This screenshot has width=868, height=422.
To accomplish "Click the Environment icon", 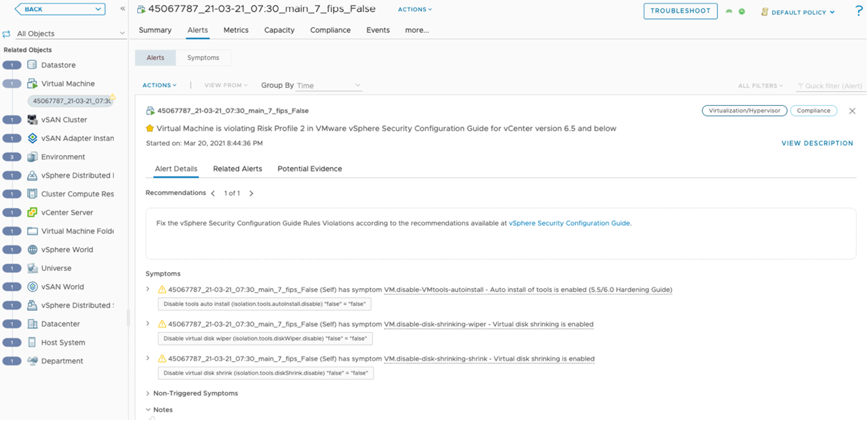I will coord(32,157).
